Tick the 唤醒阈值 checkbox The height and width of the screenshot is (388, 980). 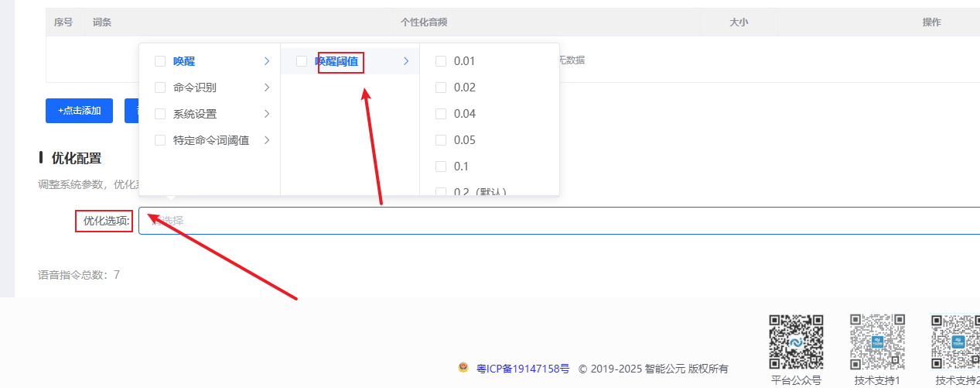pyautogui.click(x=302, y=61)
